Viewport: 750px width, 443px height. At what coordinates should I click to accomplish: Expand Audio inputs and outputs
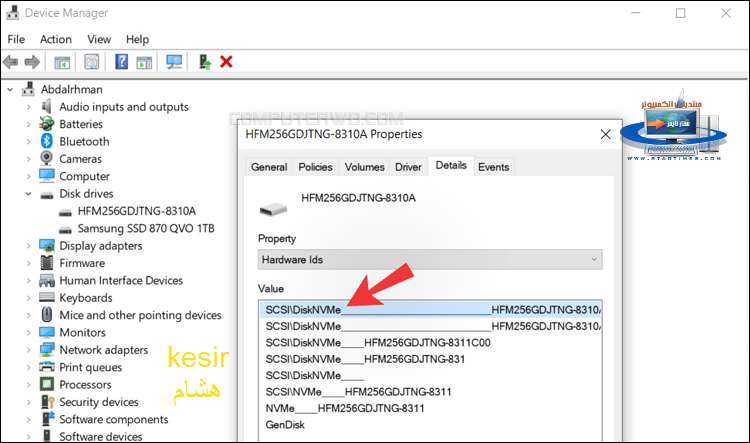28,107
